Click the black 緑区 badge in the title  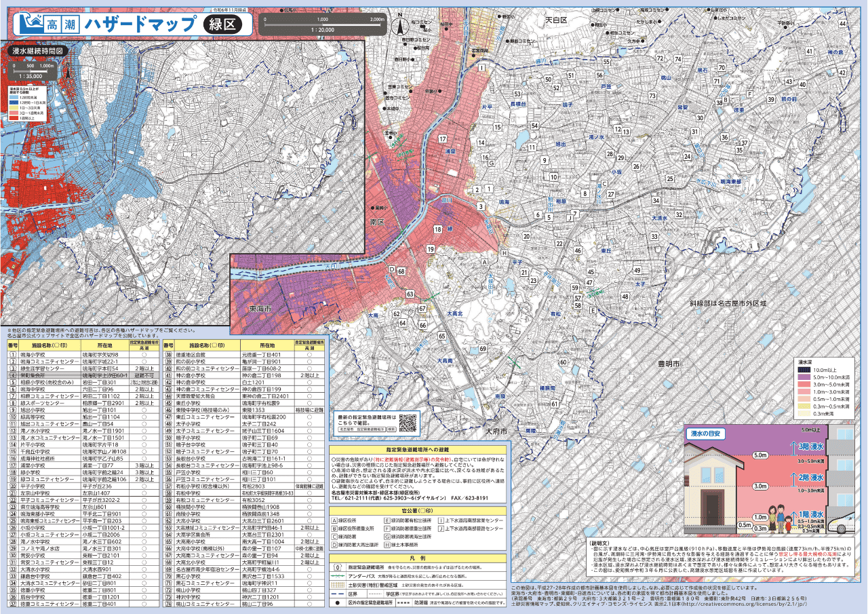(x=222, y=24)
